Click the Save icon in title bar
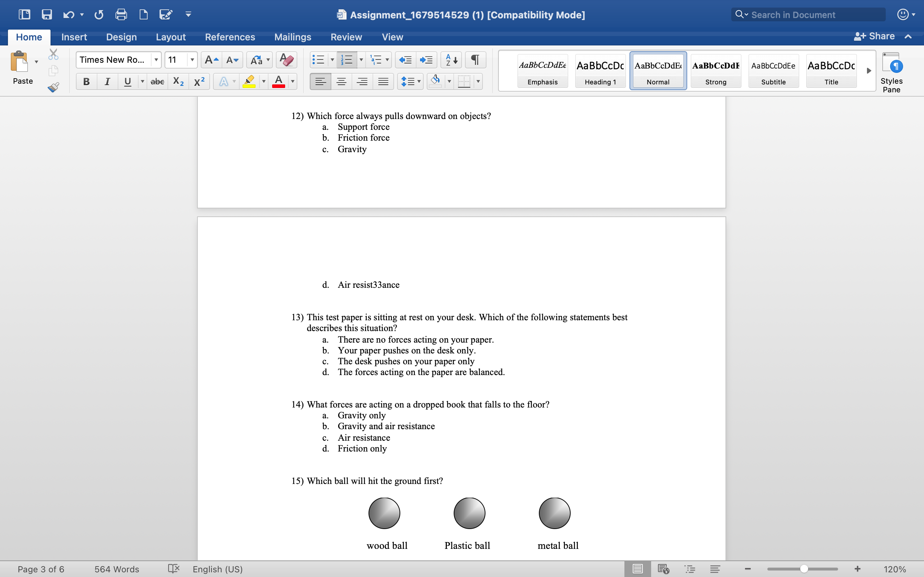 click(47, 14)
